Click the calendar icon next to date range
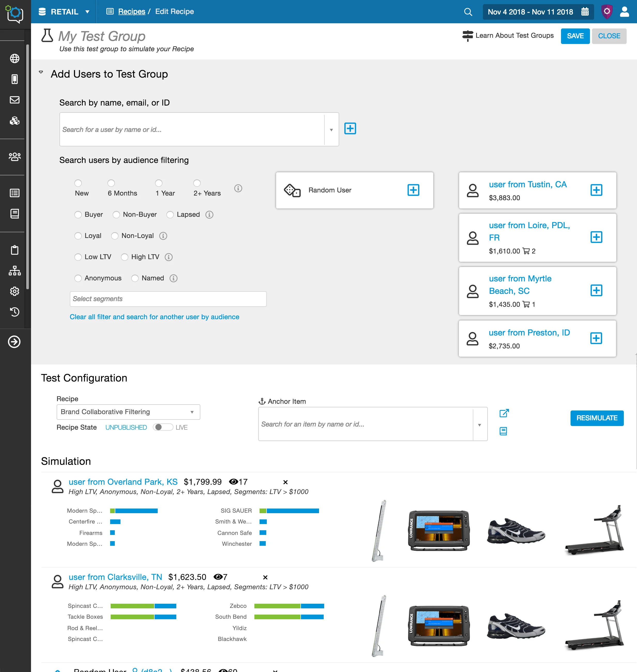Image resolution: width=637 pixels, height=672 pixels. point(585,12)
